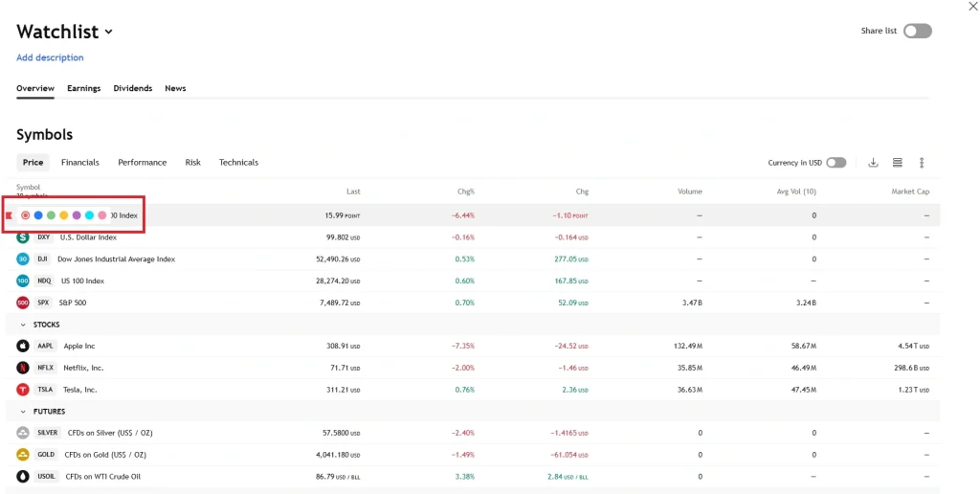The image size is (980, 494).
Task: Sort by the Symbol column header
Action: click(x=28, y=187)
